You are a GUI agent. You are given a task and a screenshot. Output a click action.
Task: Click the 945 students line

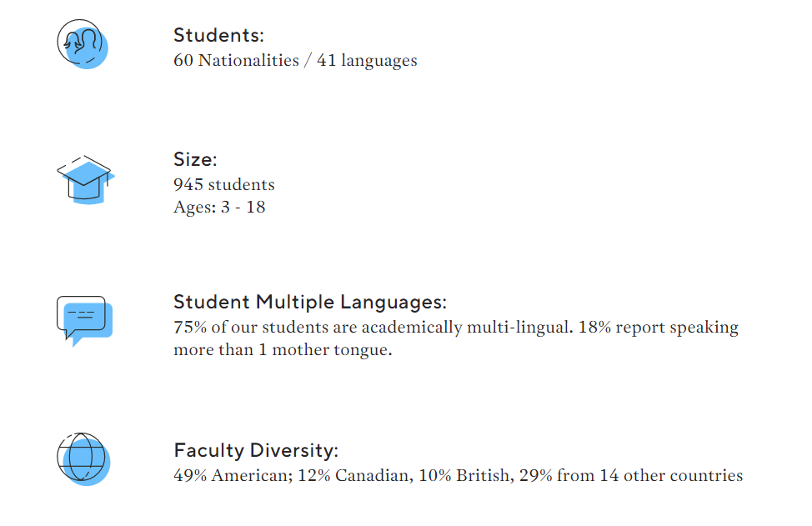(223, 185)
